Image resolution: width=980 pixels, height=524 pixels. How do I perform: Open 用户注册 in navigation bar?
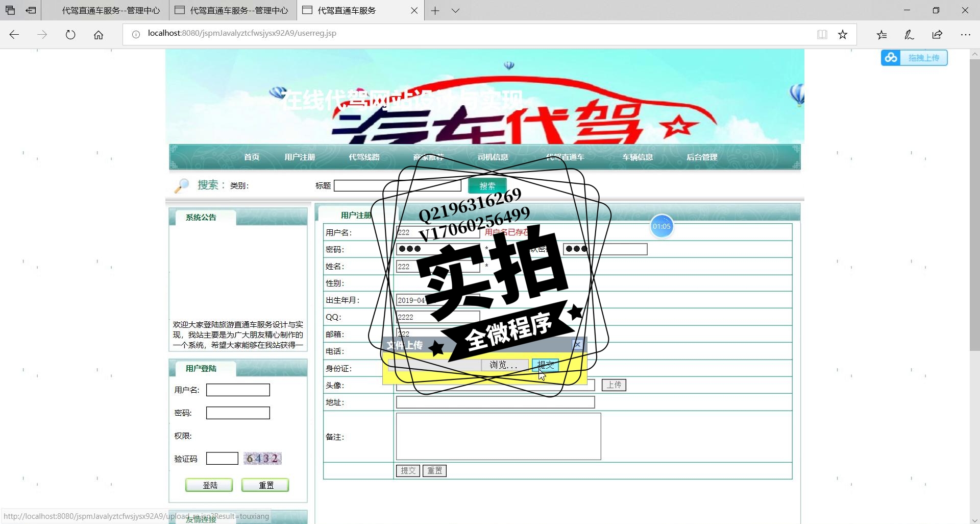(300, 157)
